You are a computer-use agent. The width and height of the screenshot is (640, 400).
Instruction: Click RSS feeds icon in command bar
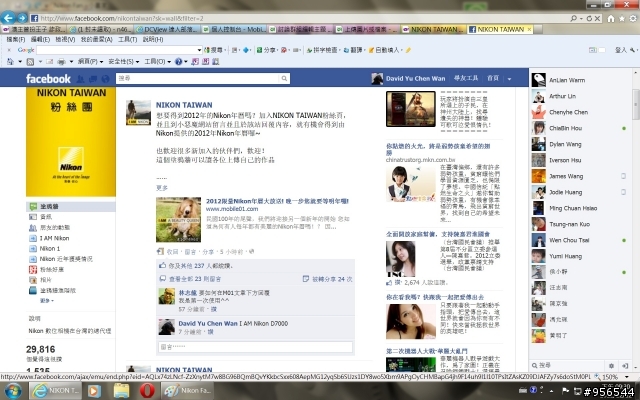(x=30, y=62)
